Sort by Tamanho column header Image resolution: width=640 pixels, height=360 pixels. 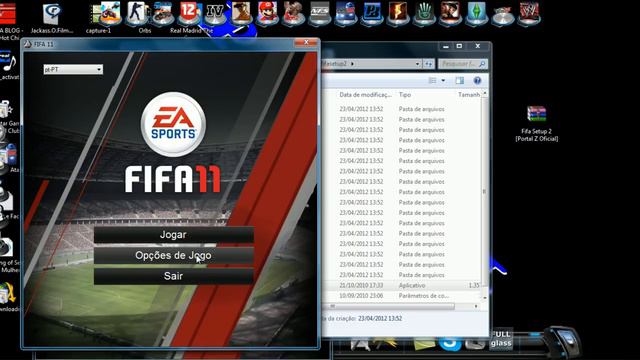pos(468,95)
